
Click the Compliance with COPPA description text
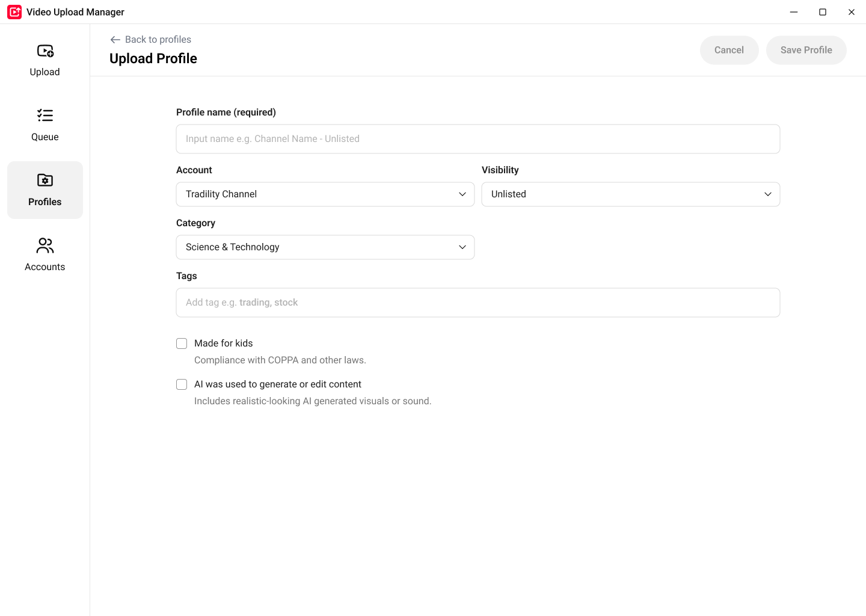point(280,360)
